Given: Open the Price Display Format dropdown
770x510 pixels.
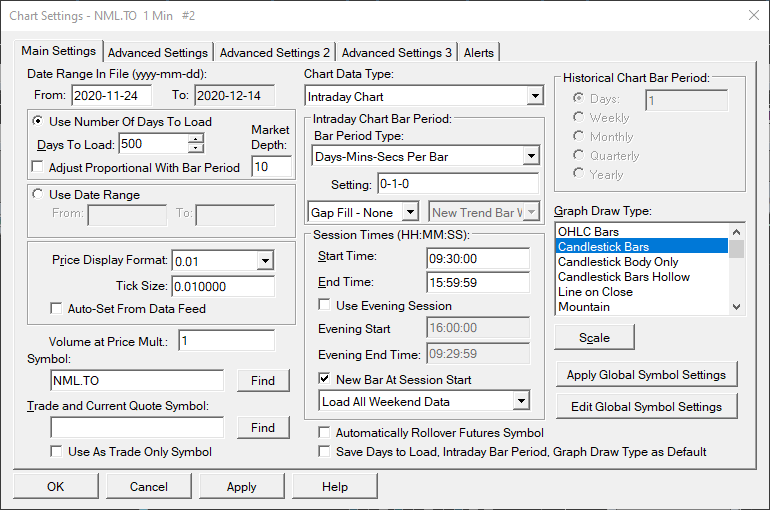Looking at the screenshot, I should [265, 261].
